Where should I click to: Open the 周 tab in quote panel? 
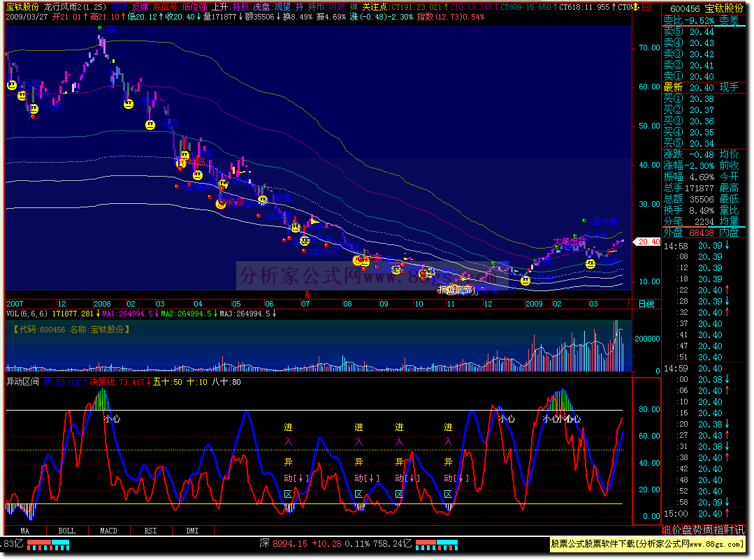pos(709,530)
